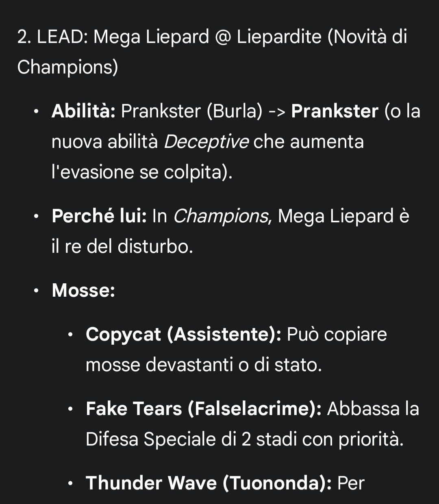The height and width of the screenshot is (504, 439).
Task: Select the bold "Perché lui:" label
Action: click(99, 216)
